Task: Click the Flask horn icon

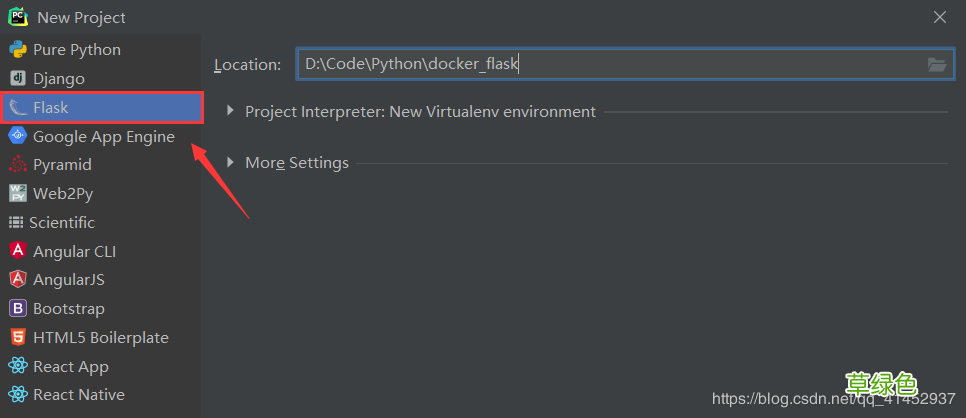Action: tap(17, 107)
